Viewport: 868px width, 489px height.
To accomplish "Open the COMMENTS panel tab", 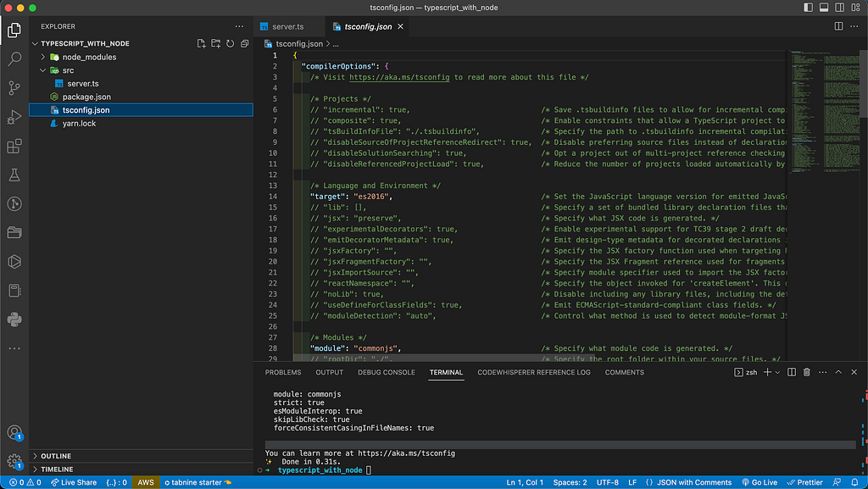I will pyautogui.click(x=625, y=372).
